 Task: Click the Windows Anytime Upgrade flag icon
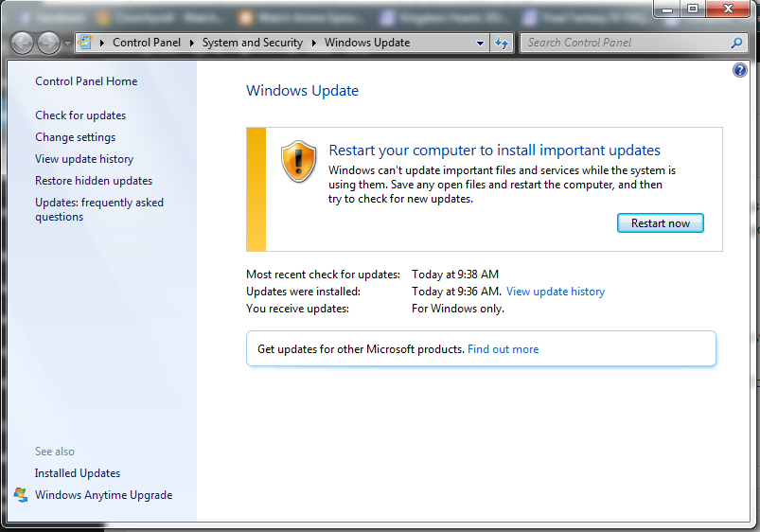(x=21, y=495)
